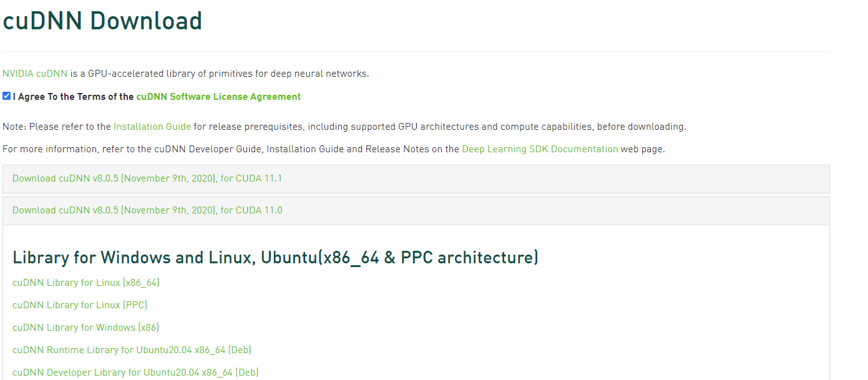This screenshot has width=868, height=380.
Task: Click the "Note: Please refer to the" text
Action: click(56, 127)
